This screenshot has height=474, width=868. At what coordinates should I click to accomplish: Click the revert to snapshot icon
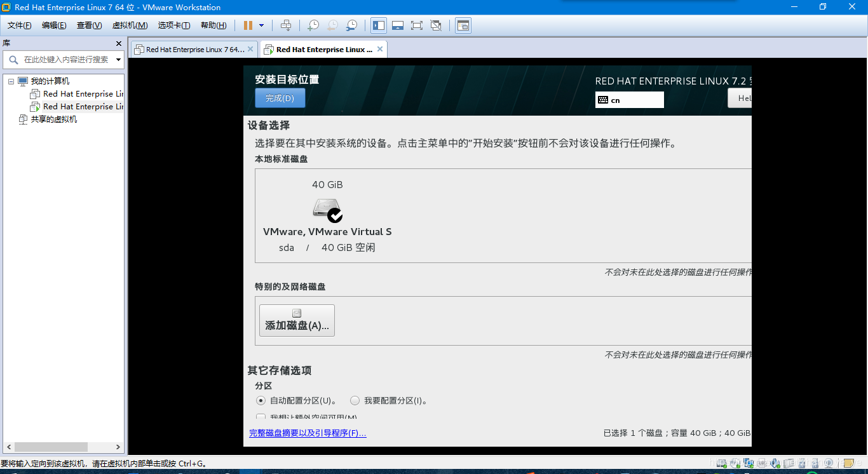(332, 25)
